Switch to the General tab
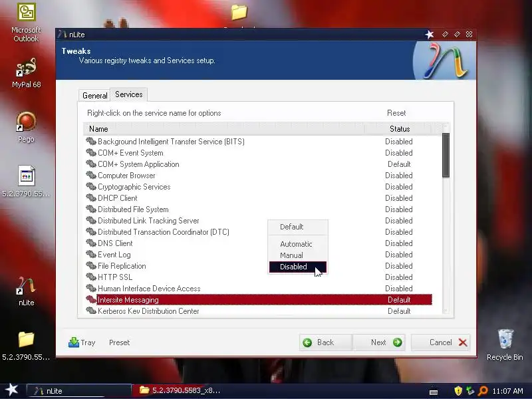The width and height of the screenshot is (532, 399). click(x=94, y=95)
